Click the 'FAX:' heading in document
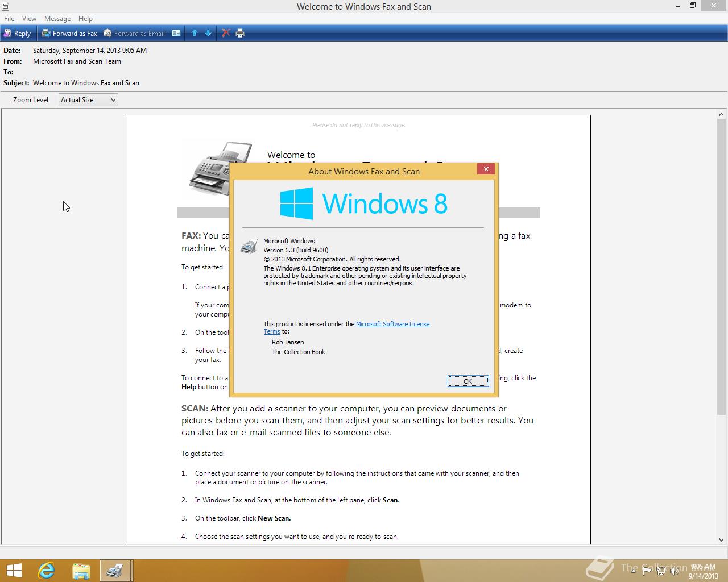The image size is (728, 582). point(191,235)
